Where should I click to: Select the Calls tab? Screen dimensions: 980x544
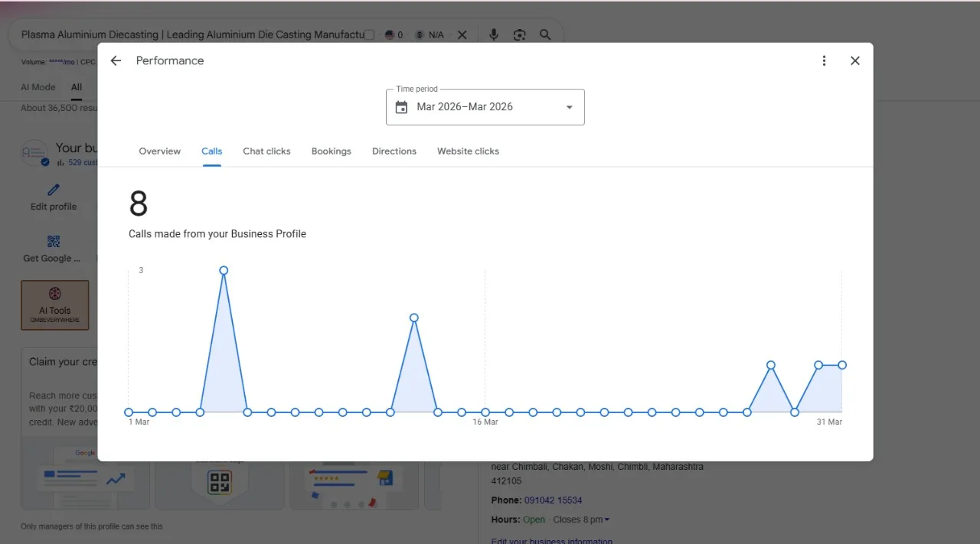(x=212, y=151)
